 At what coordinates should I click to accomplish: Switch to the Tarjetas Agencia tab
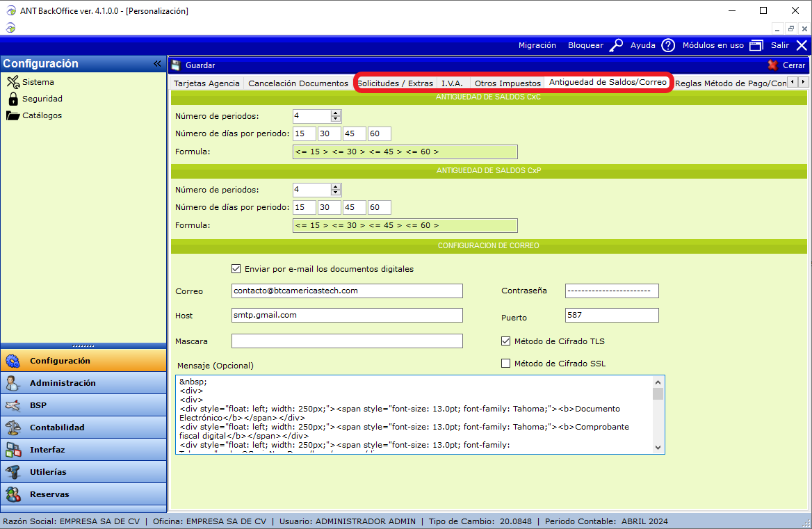[x=206, y=83]
